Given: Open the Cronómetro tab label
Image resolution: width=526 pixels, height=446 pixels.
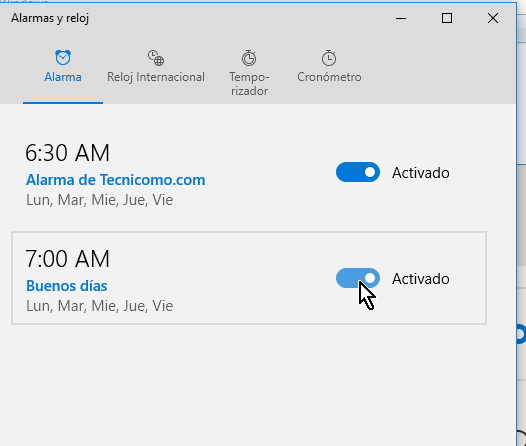Looking at the screenshot, I should 329,77.
